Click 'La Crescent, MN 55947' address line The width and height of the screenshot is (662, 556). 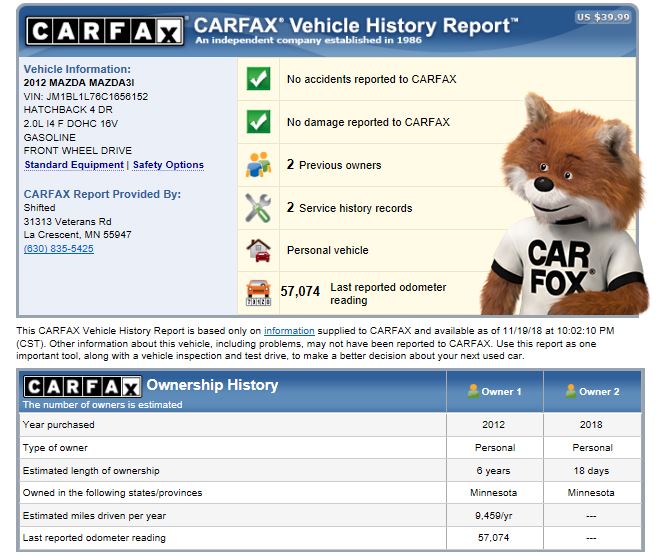(x=77, y=235)
